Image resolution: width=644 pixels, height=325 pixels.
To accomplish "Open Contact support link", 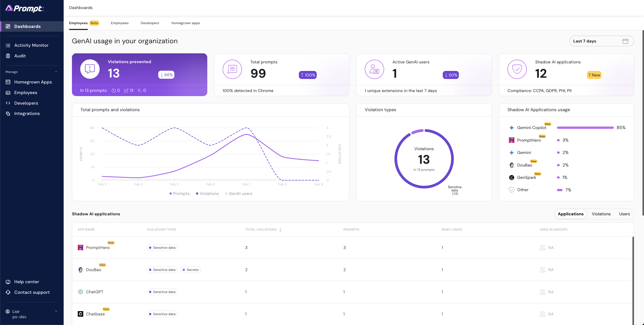I will click(x=32, y=292).
